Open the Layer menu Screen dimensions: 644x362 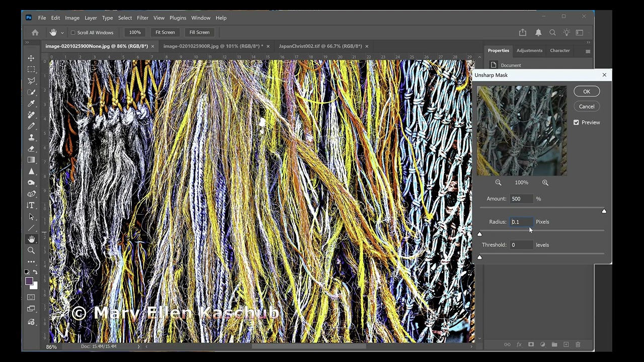[x=91, y=18]
